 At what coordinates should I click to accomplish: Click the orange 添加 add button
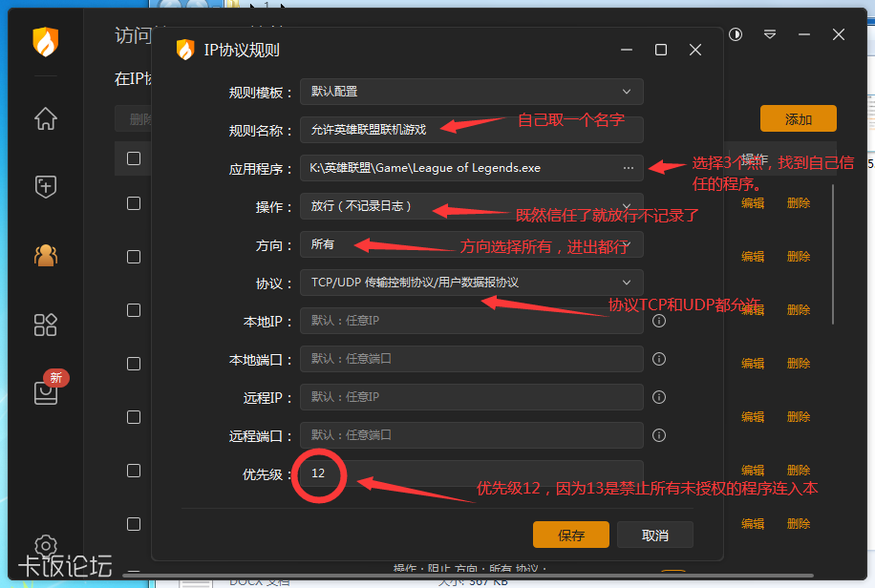click(800, 118)
